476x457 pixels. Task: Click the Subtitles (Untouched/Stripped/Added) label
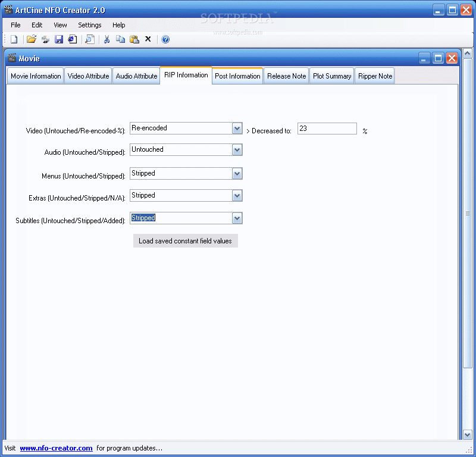tap(70, 221)
